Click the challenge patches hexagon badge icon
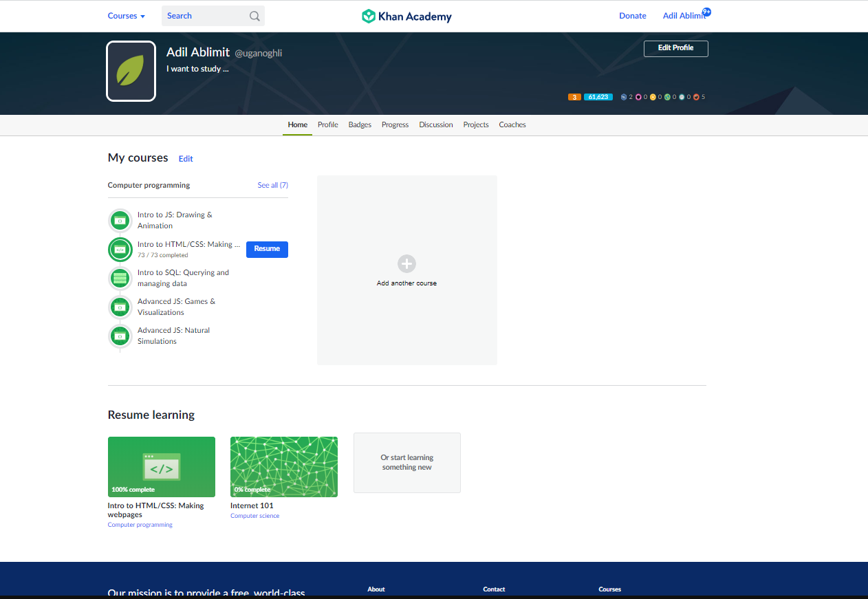The height and width of the screenshot is (599, 868). pos(624,97)
